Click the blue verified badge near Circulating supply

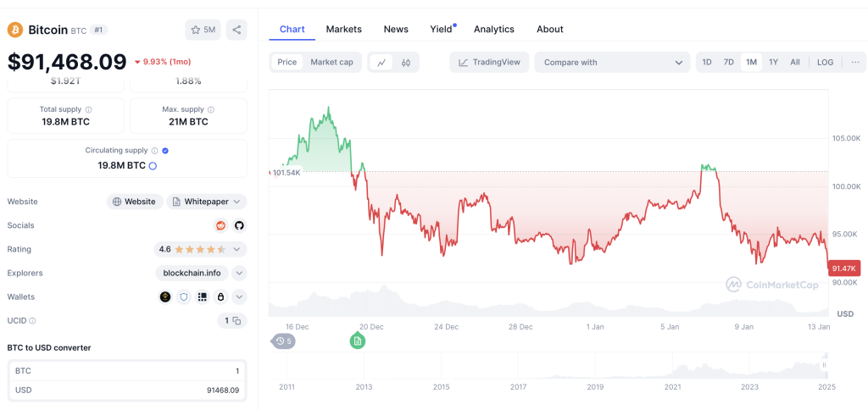(x=165, y=151)
